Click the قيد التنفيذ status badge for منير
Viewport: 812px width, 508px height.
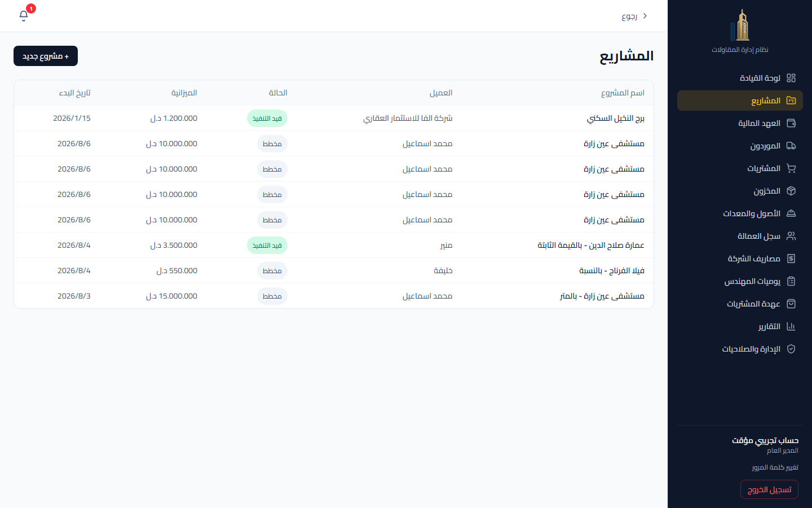[x=267, y=245]
